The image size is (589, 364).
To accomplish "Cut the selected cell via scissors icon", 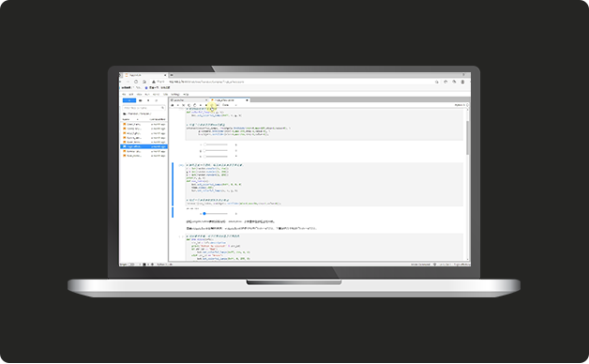I will (x=183, y=105).
